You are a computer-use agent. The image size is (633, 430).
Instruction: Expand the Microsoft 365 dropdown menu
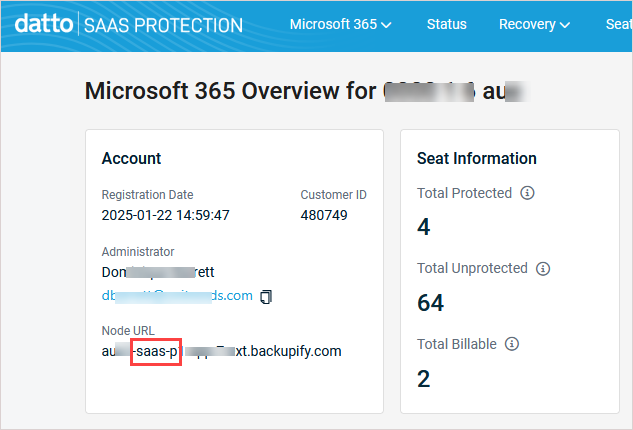(340, 24)
